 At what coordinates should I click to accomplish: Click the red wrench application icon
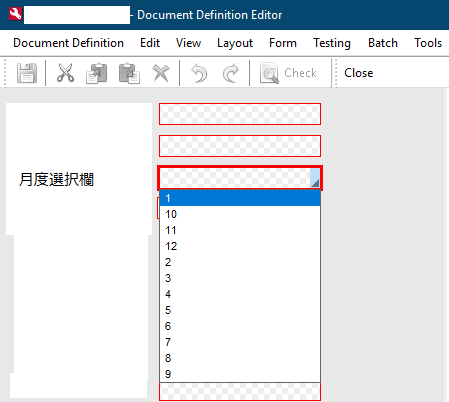click(x=15, y=14)
